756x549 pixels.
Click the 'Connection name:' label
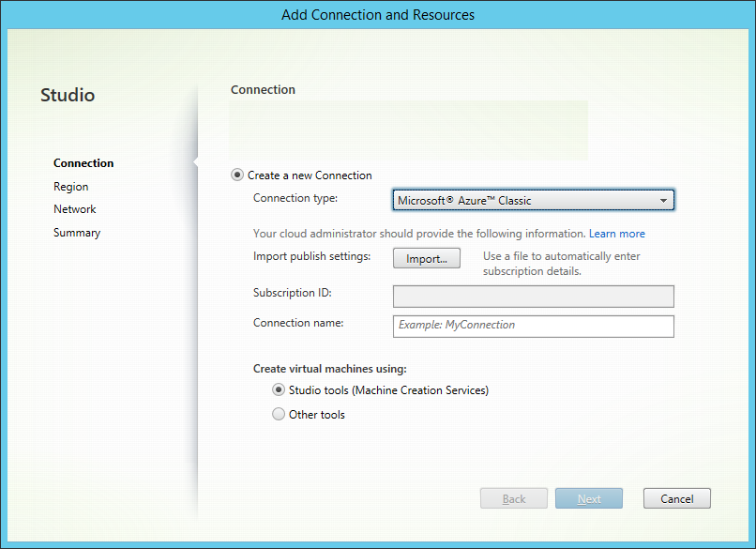click(x=298, y=323)
